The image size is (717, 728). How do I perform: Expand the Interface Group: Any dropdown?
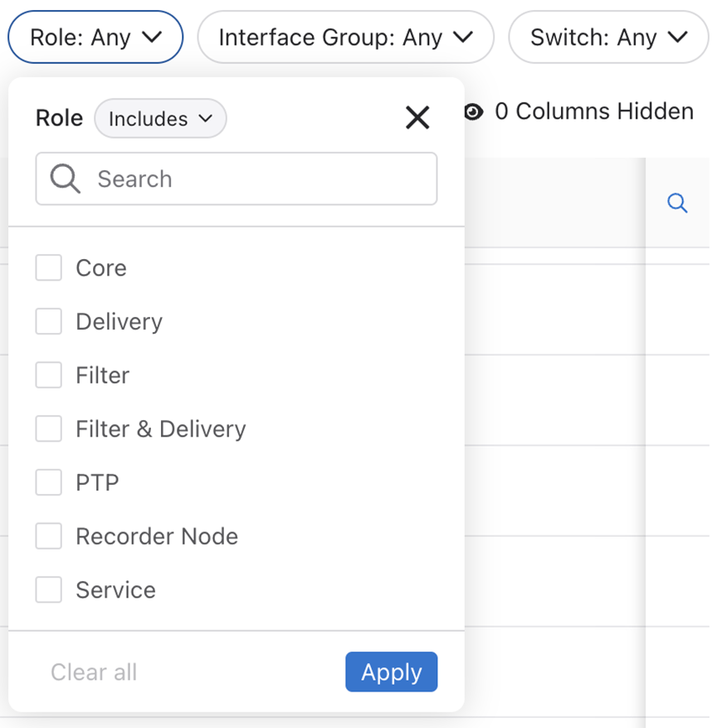pyautogui.click(x=345, y=37)
